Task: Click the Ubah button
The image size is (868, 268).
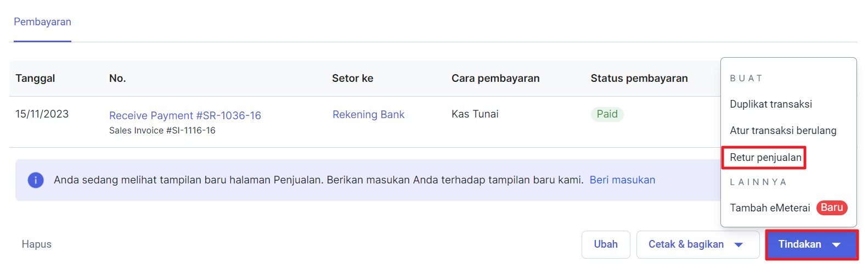Action: point(605,244)
